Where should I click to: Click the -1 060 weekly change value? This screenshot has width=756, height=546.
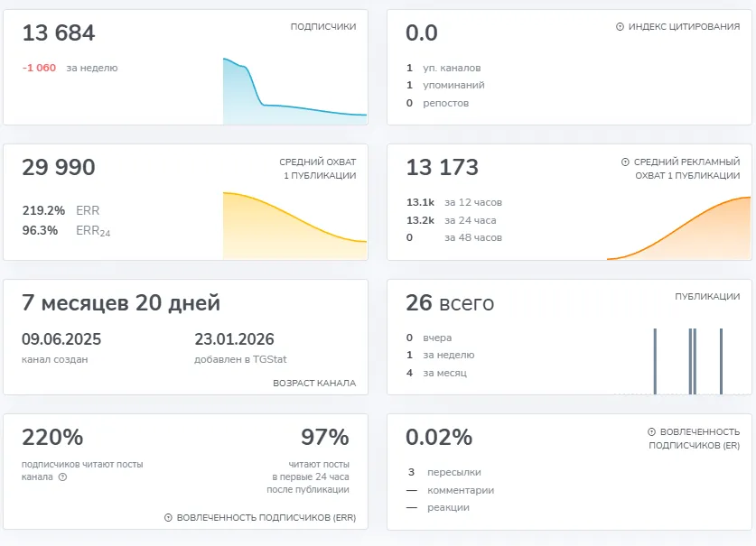[39, 68]
